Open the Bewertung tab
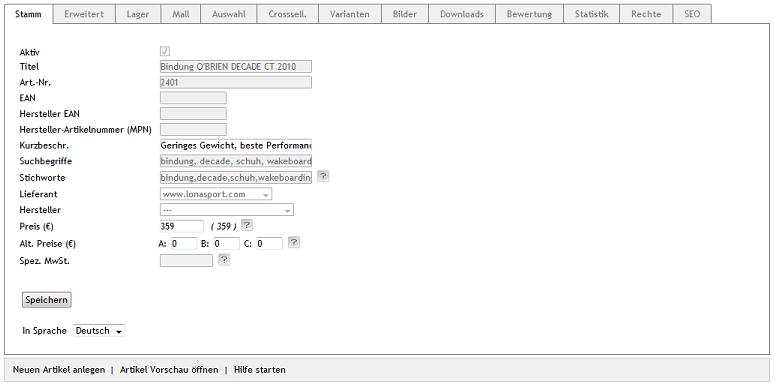Image resolution: width=775 pixels, height=386 pixels. point(529,14)
